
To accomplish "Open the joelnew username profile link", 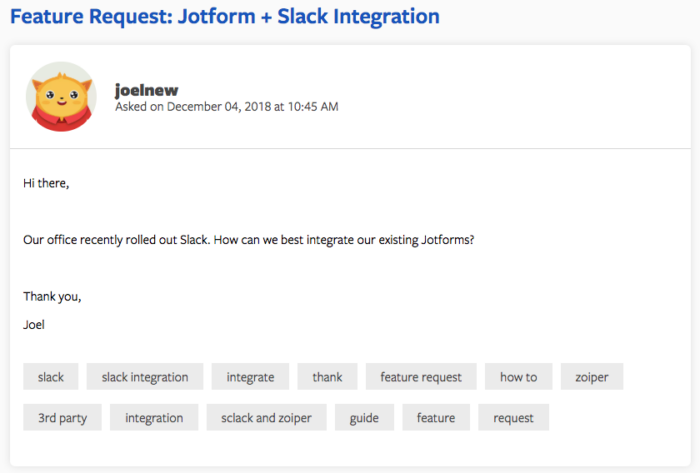I will click(x=147, y=90).
